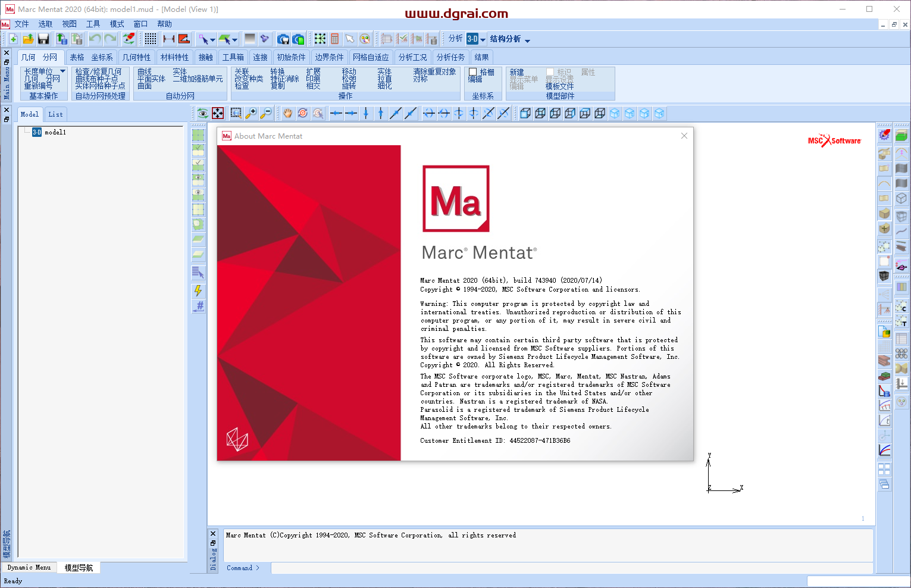Click the green block icon in right toolbar
Image resolution: width=911 pixels, height=588 pixels.
pyautogui.click(x=901, y=136)
